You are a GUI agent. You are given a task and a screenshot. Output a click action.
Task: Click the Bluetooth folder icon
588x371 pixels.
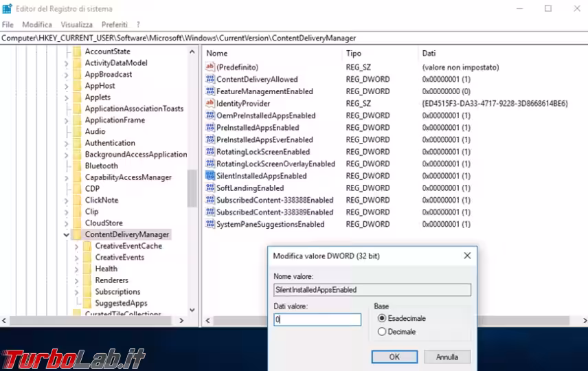(77, 166)
